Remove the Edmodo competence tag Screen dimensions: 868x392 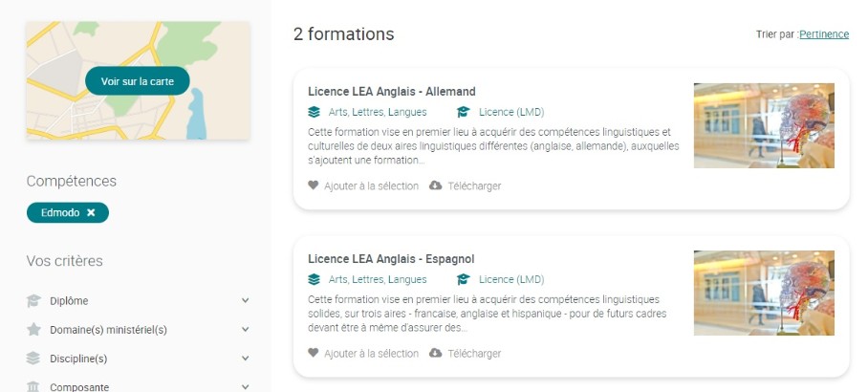(91, 212)
